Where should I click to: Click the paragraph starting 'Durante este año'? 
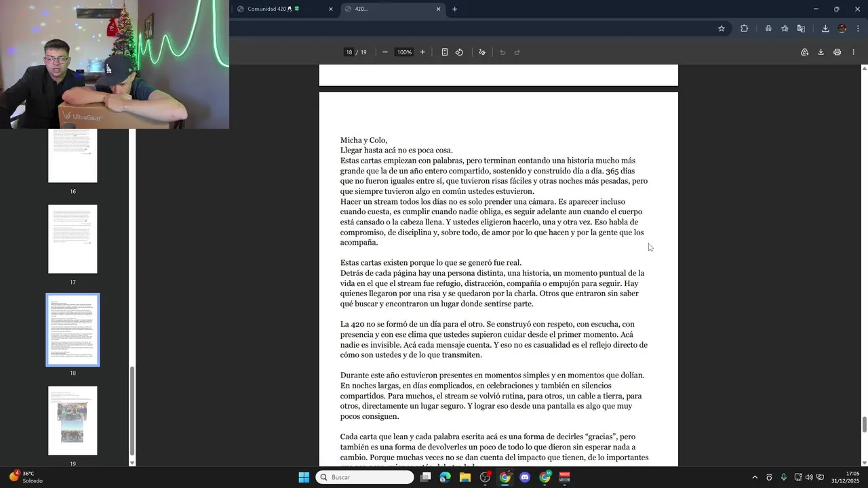pyautogui.click(x=492, y=396)
